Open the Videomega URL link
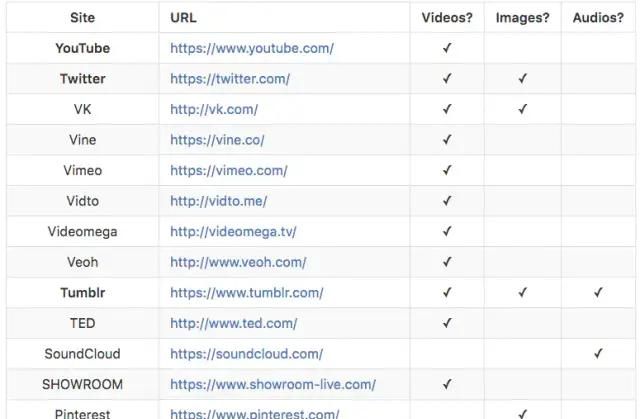 click(233, 232)
